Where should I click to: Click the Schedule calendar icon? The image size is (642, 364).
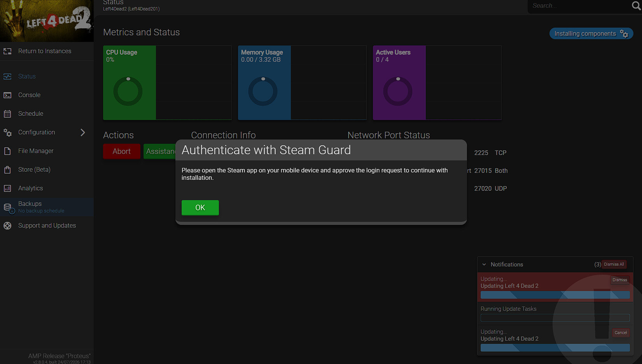[7, 114]
